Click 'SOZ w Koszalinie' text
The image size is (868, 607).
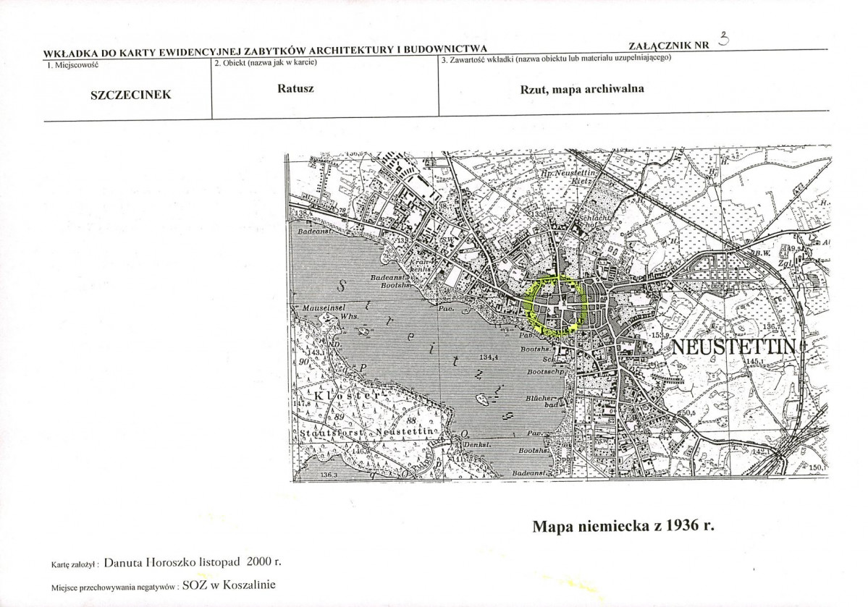(229, 585)
